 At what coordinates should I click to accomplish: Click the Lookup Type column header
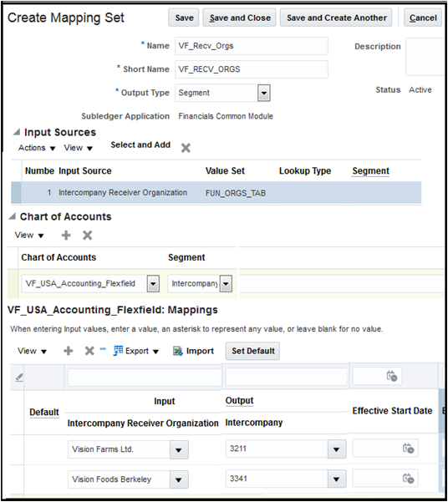(305, 171)
